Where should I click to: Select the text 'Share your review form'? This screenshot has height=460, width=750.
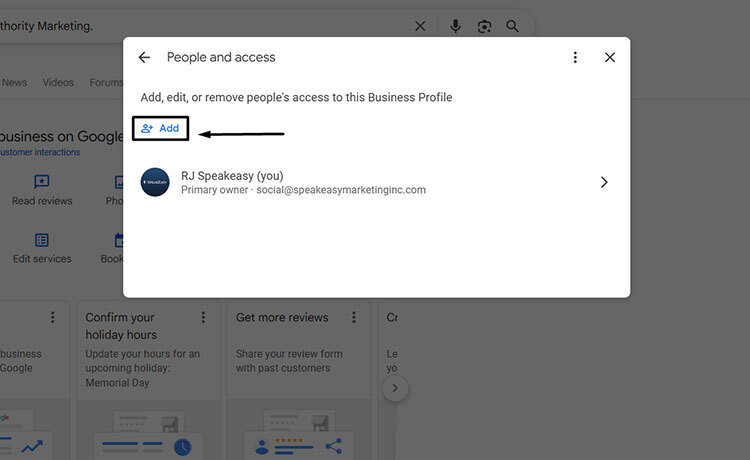289,354
